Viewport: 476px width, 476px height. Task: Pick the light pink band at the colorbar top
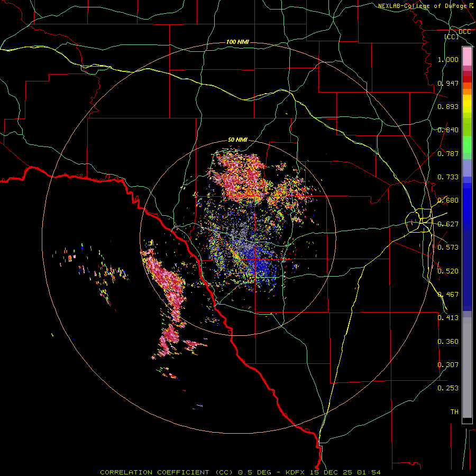[x=467, y=57]
